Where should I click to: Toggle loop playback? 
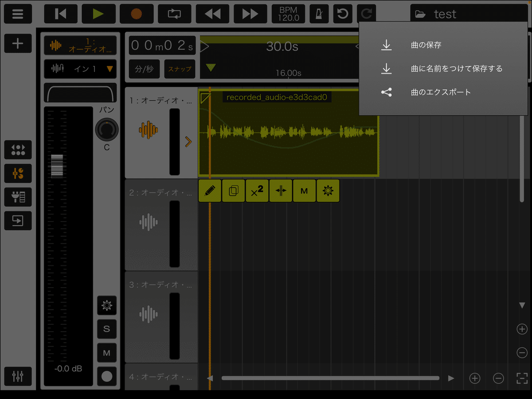click(x=175, y=14)
